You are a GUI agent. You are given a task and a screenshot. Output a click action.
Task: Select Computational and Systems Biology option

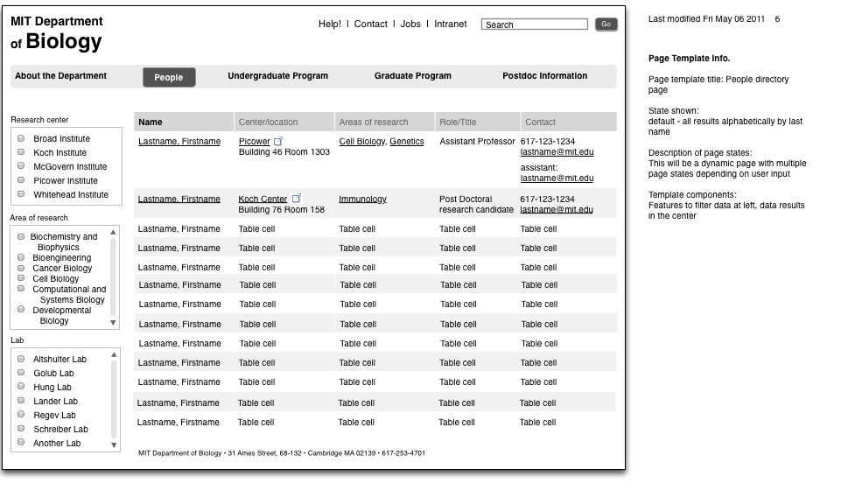coord(21,289)
